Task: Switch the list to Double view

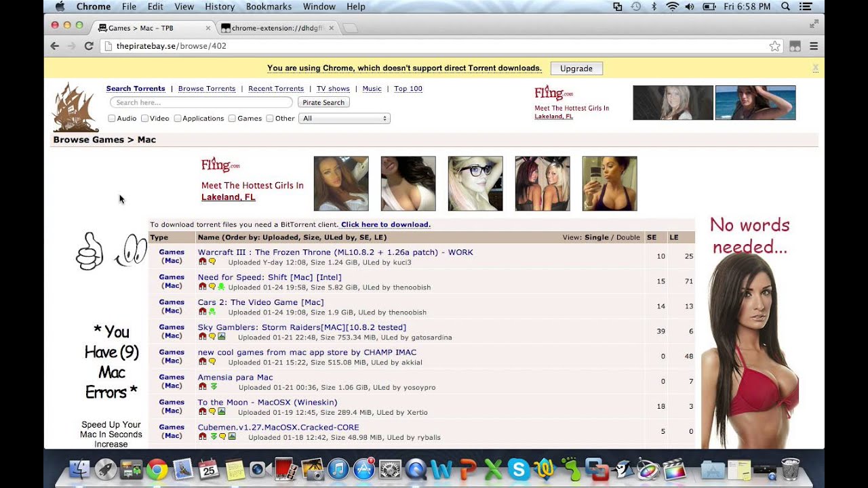Action: click(628, 237)
